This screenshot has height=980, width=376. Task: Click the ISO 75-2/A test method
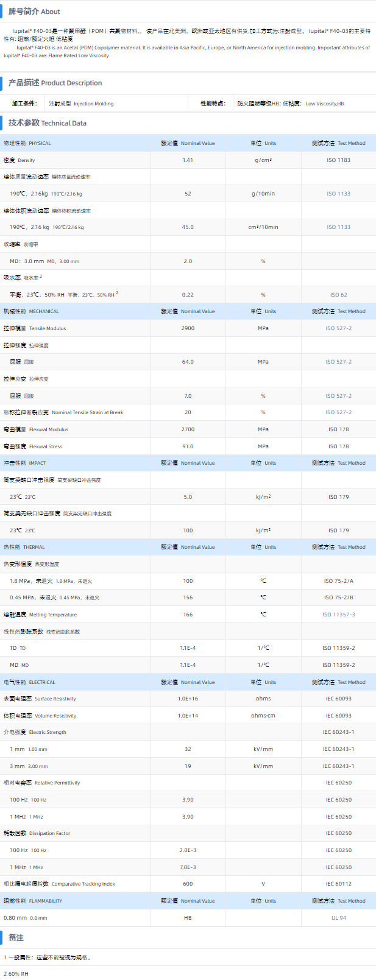[338, 581]
